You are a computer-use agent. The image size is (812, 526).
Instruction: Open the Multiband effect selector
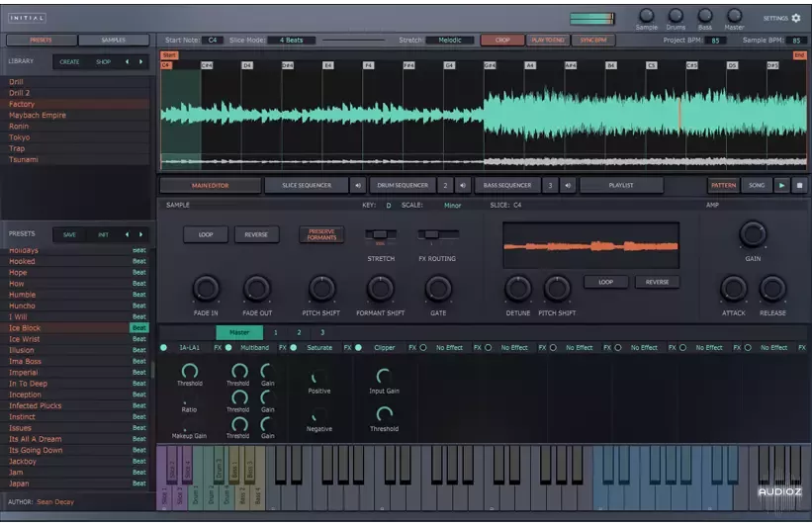click(x=254, y=347)
